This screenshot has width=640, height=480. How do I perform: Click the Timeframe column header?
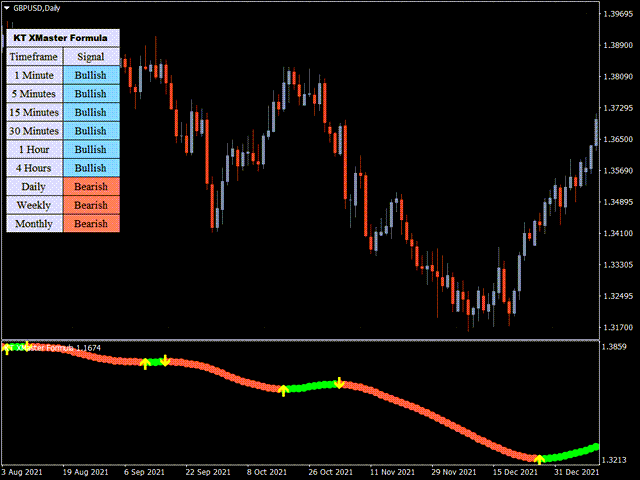(x=34, y=57)
